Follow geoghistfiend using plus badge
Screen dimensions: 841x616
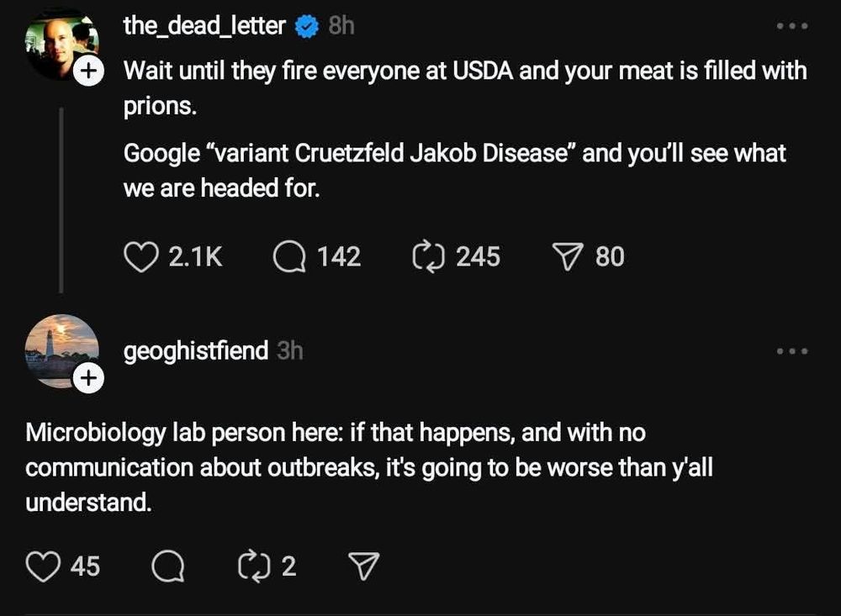pyautogui.click(x=89, y=380)
